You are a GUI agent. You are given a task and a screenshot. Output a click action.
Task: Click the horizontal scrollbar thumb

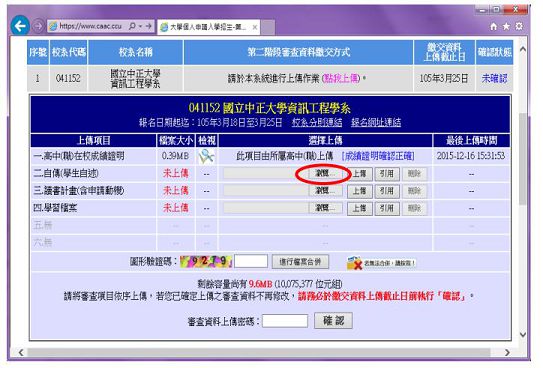point(259,352)
